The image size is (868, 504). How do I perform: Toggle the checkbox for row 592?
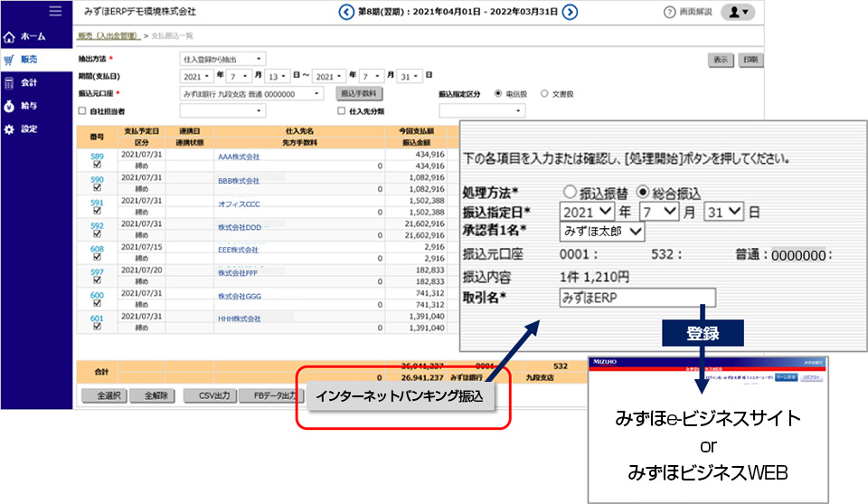(97, 233)
